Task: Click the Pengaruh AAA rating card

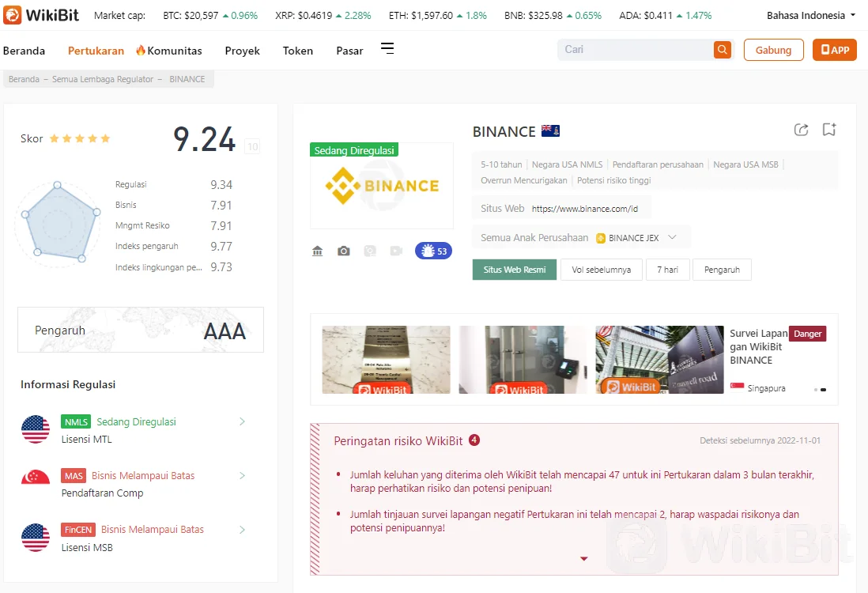Action: click(141, 330)
